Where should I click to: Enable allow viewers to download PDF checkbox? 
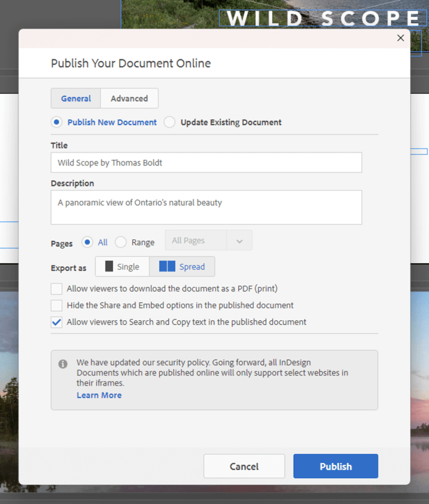click(x=57, y=288)
